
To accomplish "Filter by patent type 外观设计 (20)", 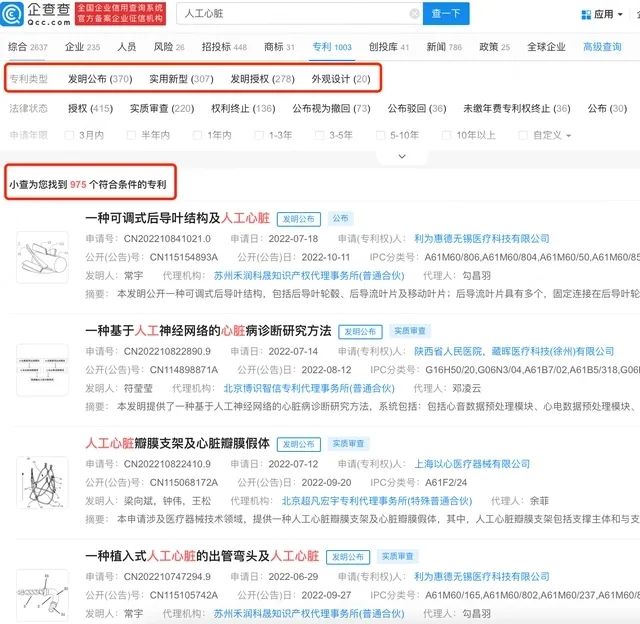I will [x=341, y=79].
